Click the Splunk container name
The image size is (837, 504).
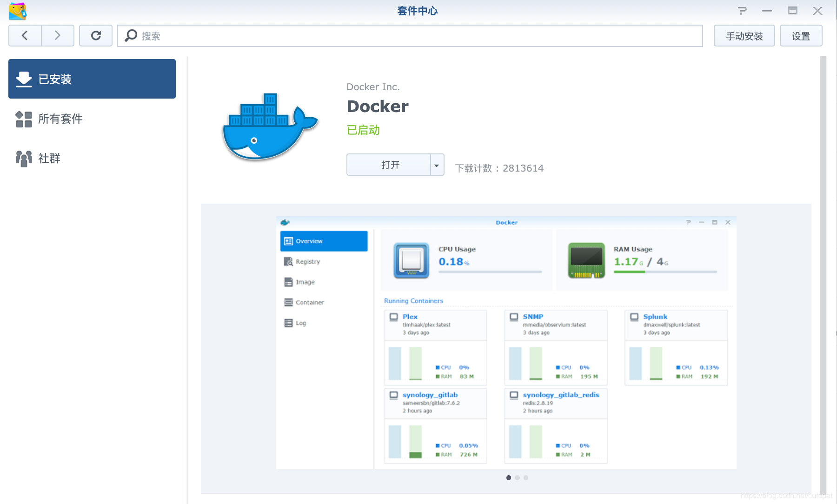pyautogui.click(x=655, y=317)
